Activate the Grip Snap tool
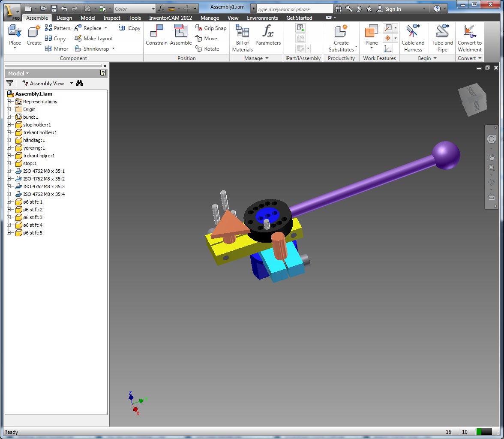Image resolution: width=504 pixels, height=439 pixels. 211,28
